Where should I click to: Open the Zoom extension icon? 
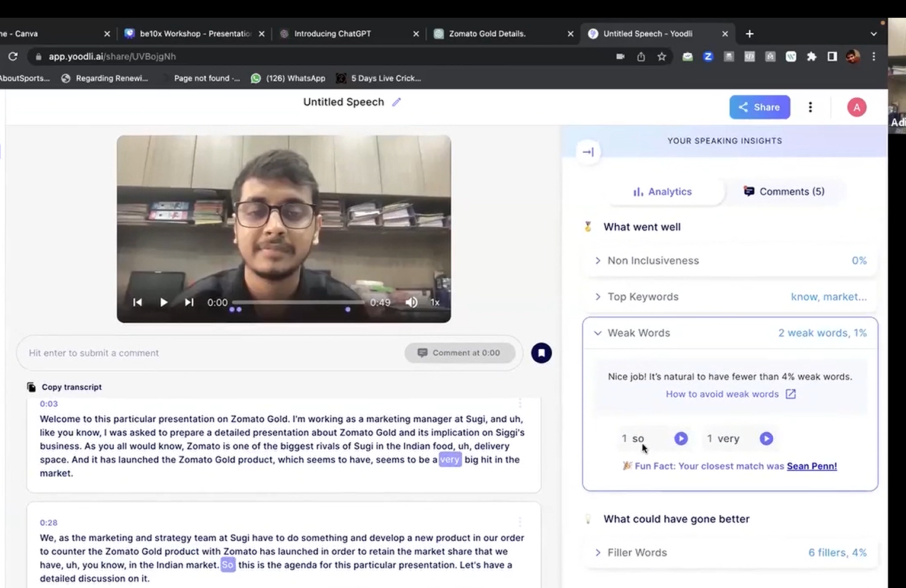tap(708, 56)
